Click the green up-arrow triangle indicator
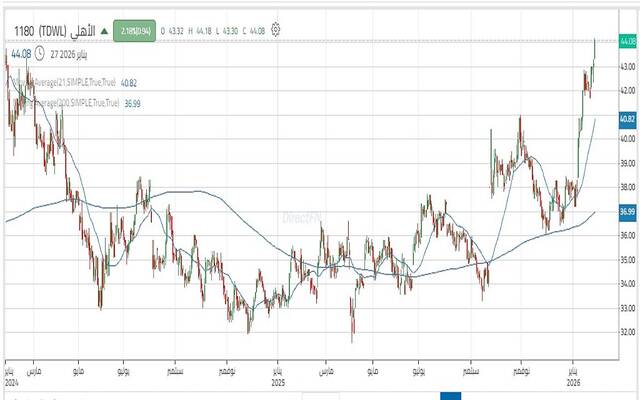The image size is (640, 400). click(103, 32)
